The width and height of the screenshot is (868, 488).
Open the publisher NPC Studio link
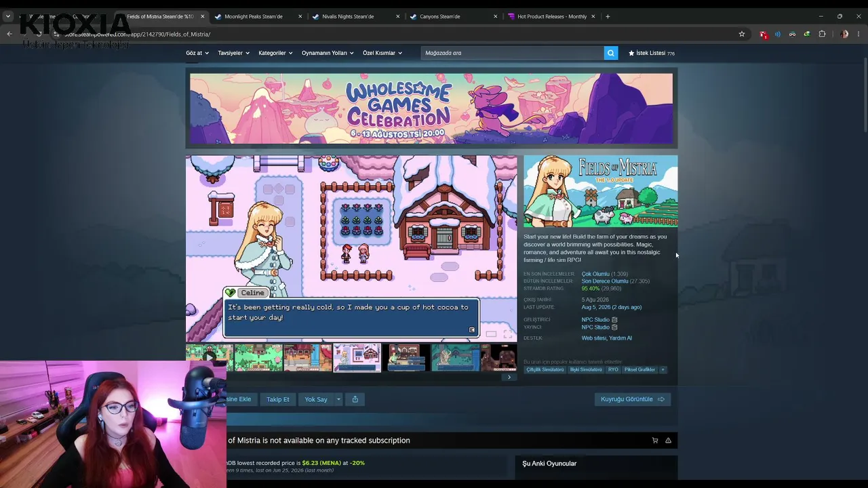coord(595,327)
